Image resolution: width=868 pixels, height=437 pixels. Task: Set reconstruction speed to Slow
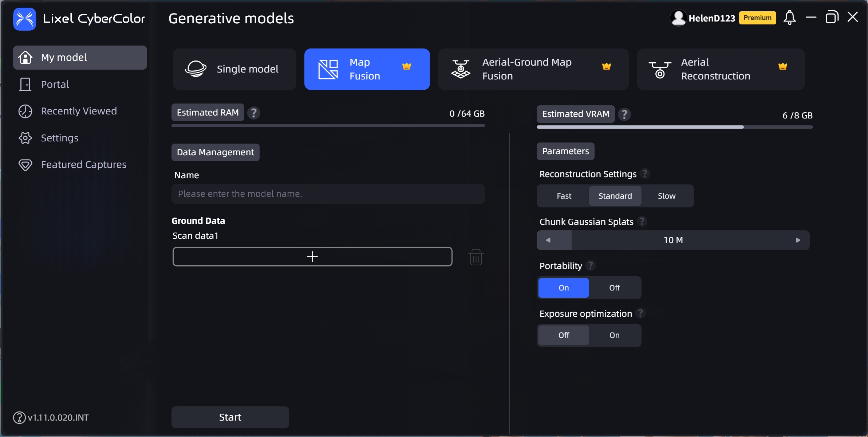tap(667, 196)
